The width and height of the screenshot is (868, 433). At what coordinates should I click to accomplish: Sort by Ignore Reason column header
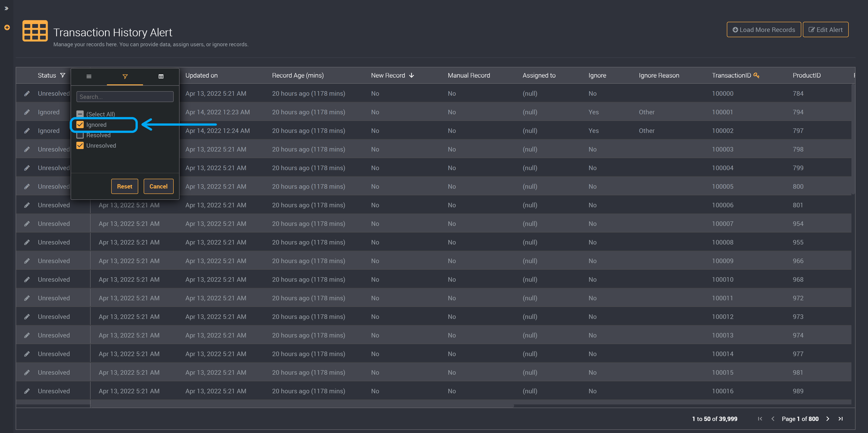pos(659,76)
